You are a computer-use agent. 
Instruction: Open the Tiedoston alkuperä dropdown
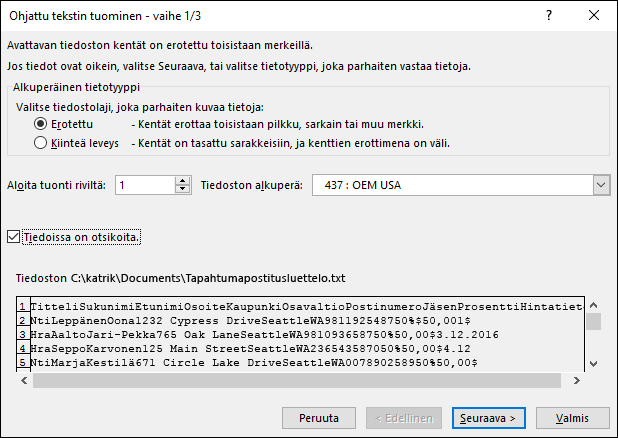coord(601,185)
